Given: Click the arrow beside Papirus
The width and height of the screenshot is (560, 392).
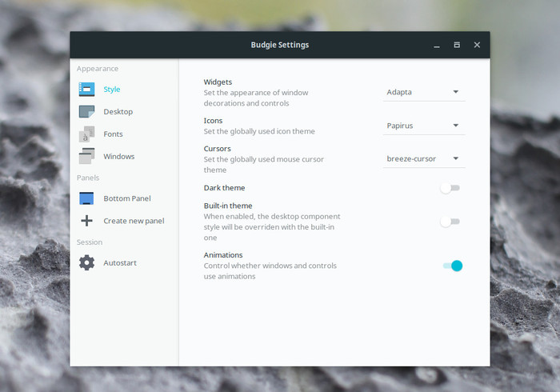Looking at the screenshot, I should [x=456, y=126].
